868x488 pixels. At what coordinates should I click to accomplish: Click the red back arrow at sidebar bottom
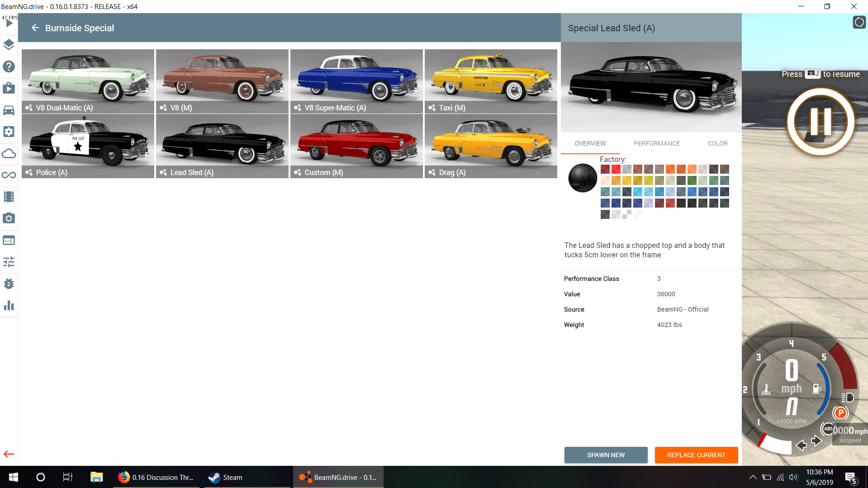[x=9, y=454]
